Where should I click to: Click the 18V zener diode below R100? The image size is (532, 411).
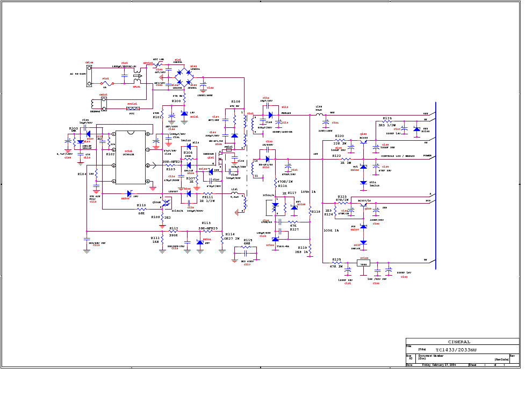coord(184,113)
